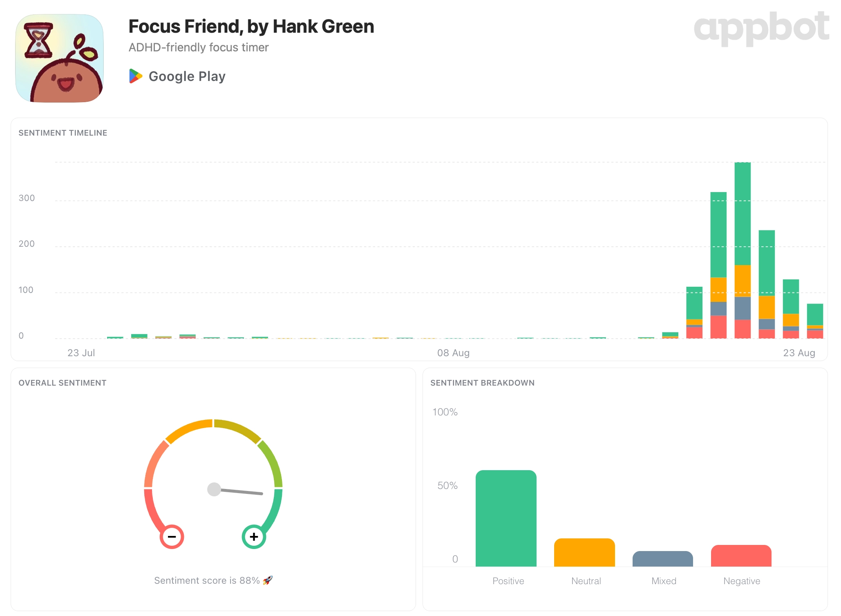Click the 'SENTIMENT BREAKDOWN' heading

pyautogui.click(x=482, y=383)
